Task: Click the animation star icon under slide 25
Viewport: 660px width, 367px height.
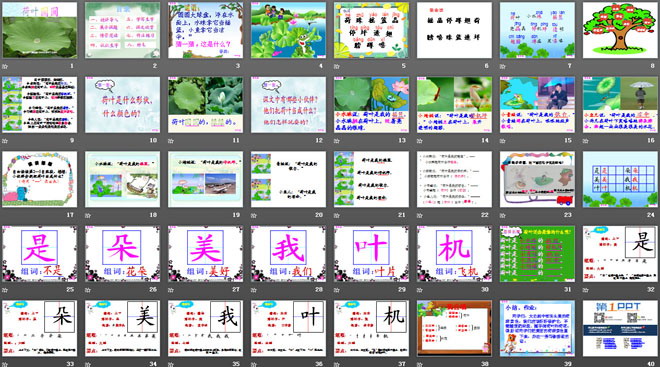Action: pyautogui.click(x=5, y=290)
